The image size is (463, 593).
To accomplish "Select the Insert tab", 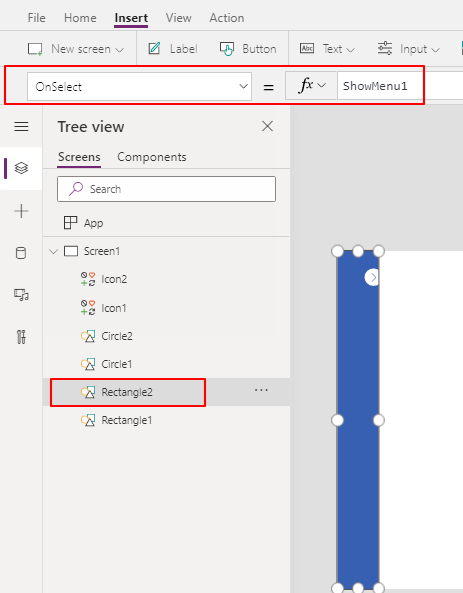I will (x=131, y=18).
